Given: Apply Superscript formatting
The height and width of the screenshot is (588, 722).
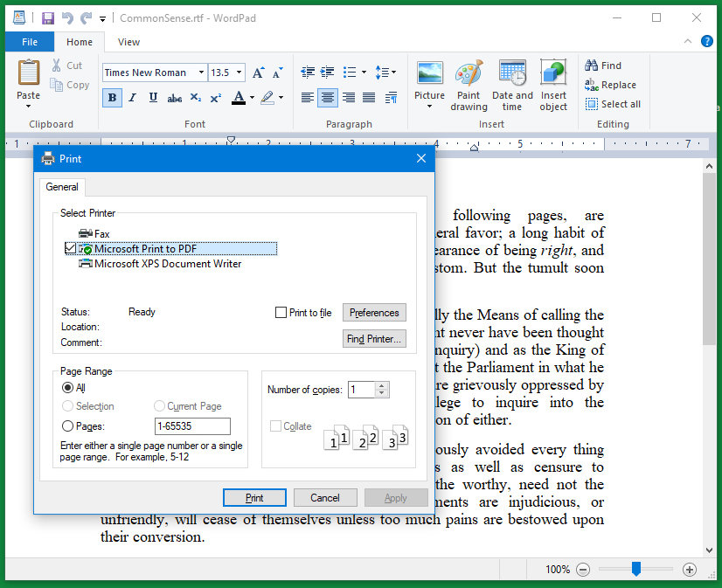Looking at the screenshot, I should pyautogui.click(x=216, y=98).
